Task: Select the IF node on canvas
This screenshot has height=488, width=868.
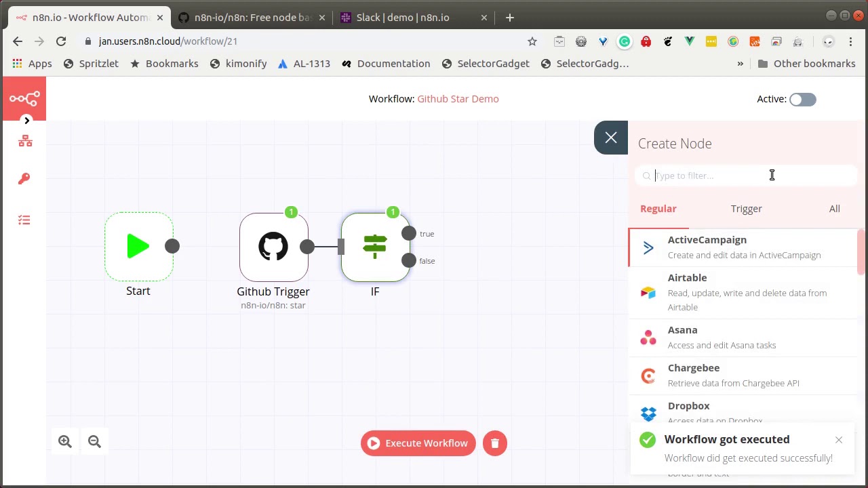Action: point(375,247)
